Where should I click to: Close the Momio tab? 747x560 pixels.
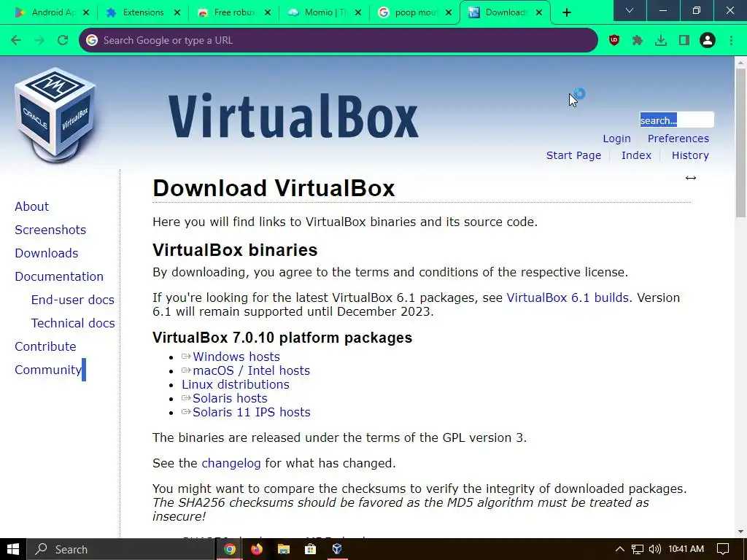coord(358,13)
